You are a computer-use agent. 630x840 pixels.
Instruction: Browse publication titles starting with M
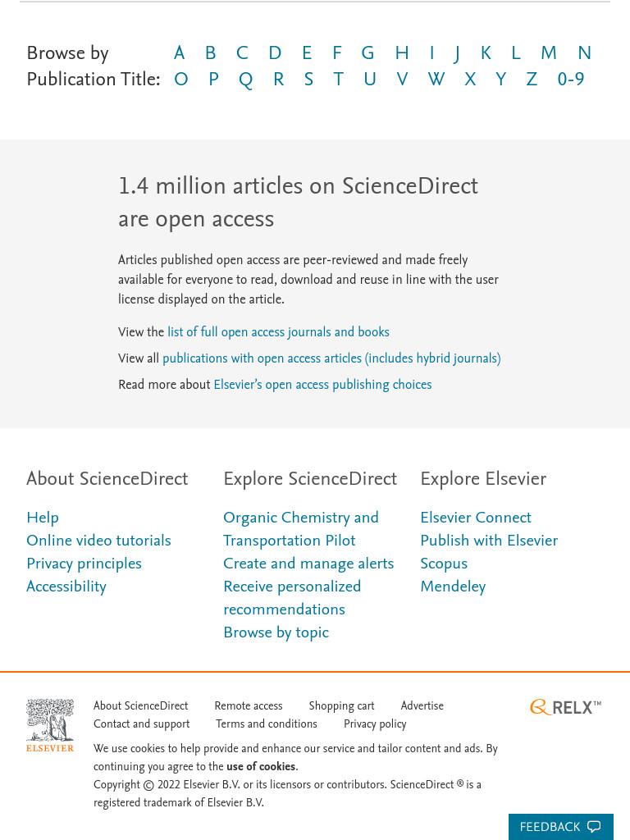(x=549, y=53)
